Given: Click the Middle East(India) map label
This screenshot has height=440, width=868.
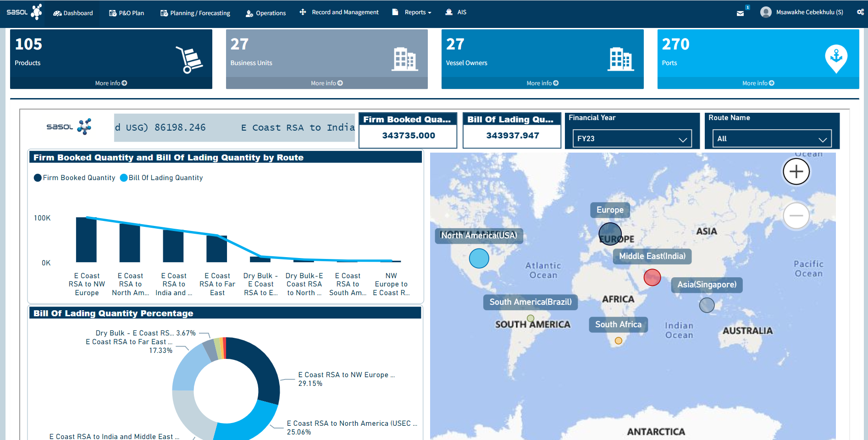Looking at the screenshot, I should point(652,256).
